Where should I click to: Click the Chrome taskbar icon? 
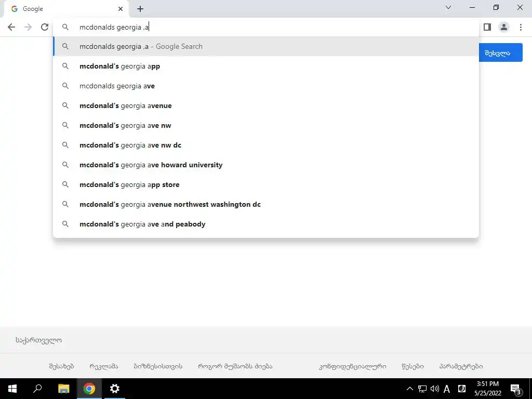pos(89,389)
